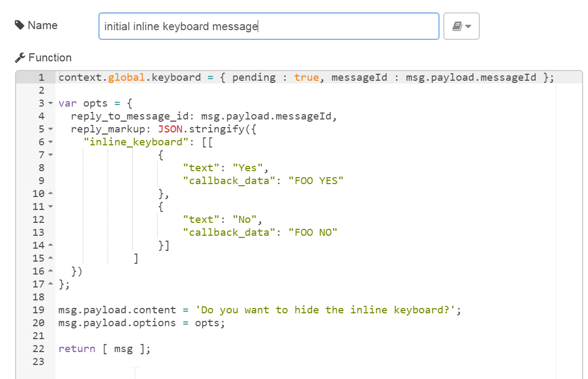The height and width of the screenshot is (379, 588).
Task: Click the fold end marker on line 17
Action: point(51,284)
